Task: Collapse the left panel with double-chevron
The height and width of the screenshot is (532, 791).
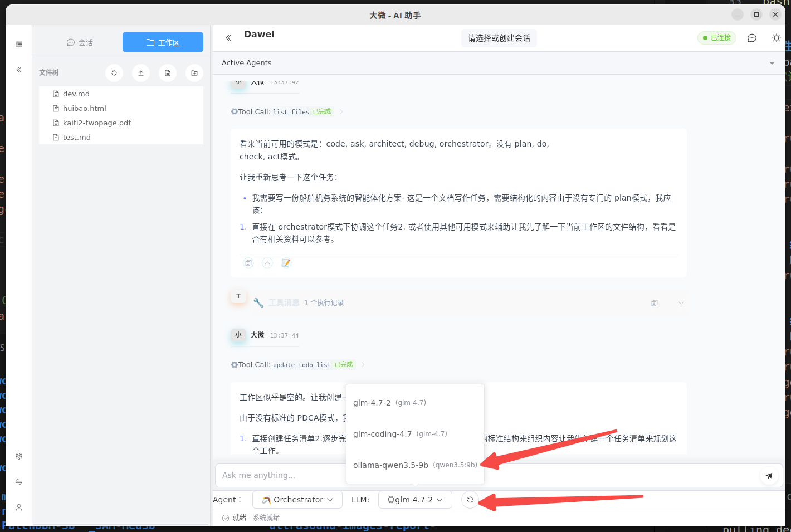Action: (18, 69)
